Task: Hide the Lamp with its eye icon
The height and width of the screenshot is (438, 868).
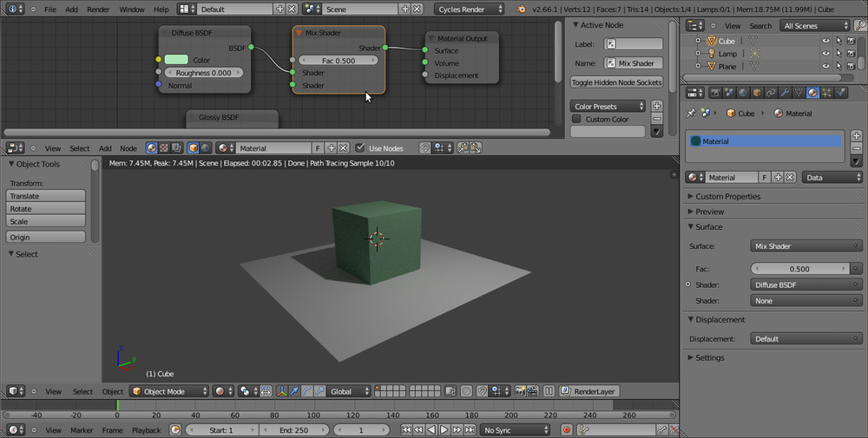Action: (825, 54)
